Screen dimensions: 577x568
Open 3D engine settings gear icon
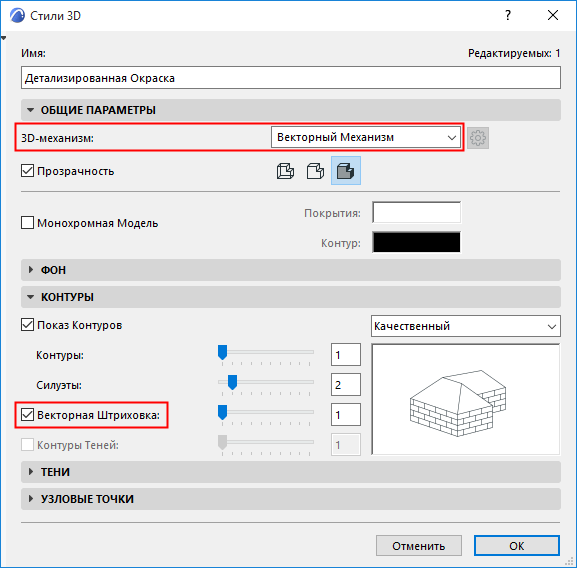point(478,138)
